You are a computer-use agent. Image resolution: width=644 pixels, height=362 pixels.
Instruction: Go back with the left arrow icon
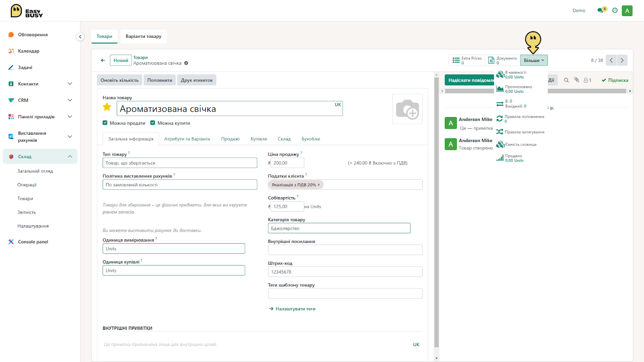tap(103, 60)
